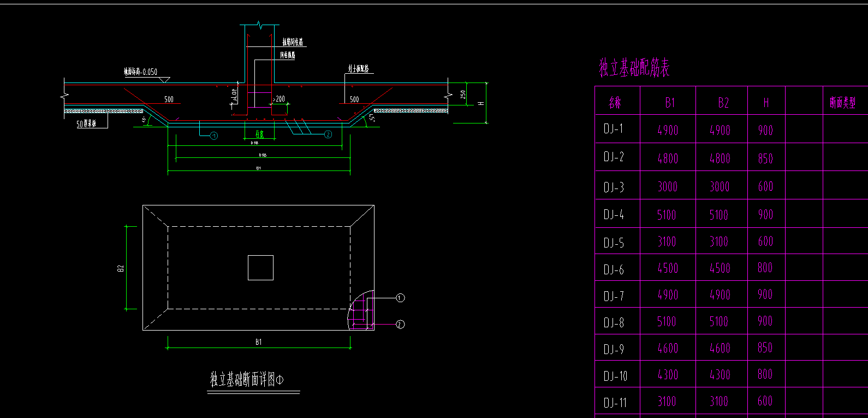This screenshot has width=868, height=418.
Task: Click the 地面标高-0.050 elevation label
Action: pos(140,72)
